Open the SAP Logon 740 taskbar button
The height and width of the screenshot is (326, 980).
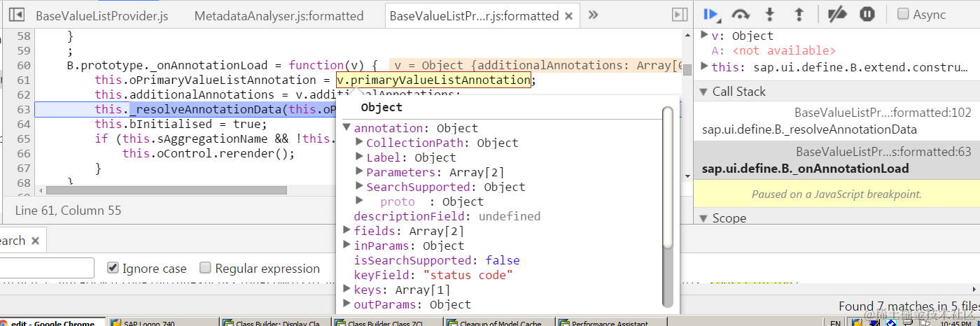coord(163,323)
